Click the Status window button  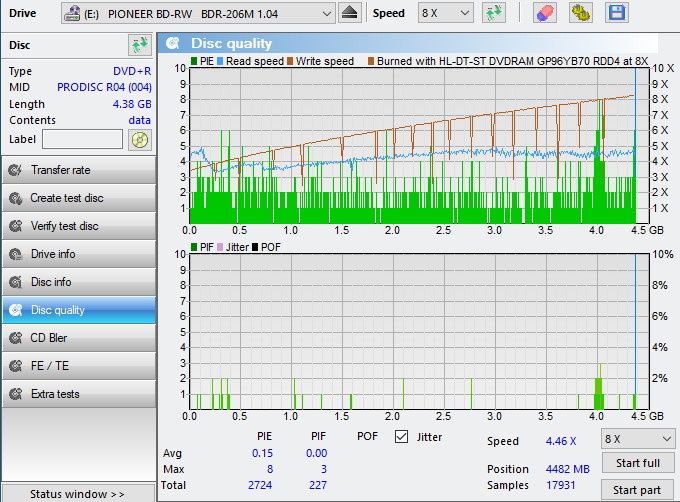pos(78,494)
